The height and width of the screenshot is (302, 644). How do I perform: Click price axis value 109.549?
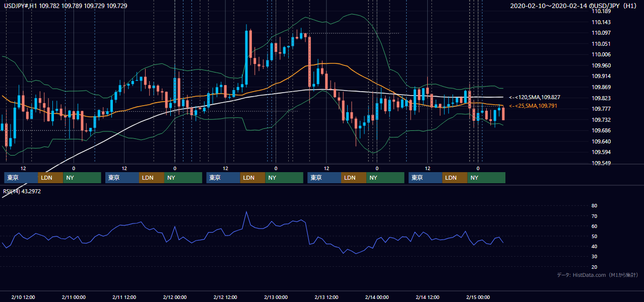tap(602, 163)
